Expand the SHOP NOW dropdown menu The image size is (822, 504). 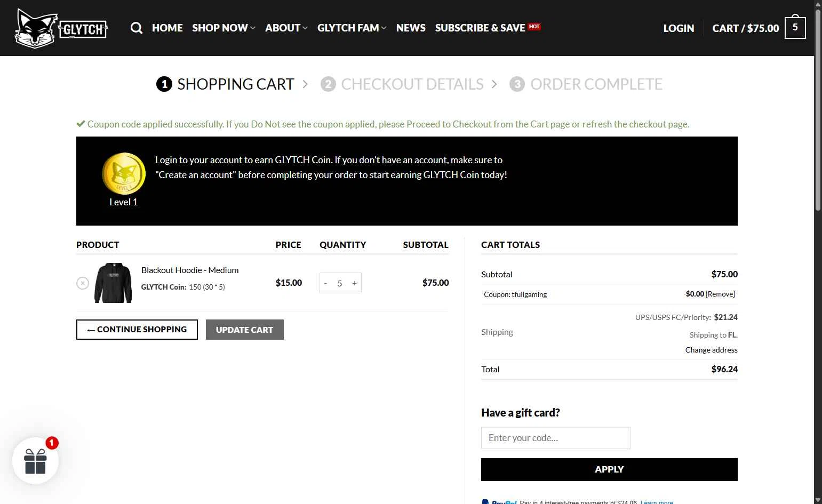point(224,28)
